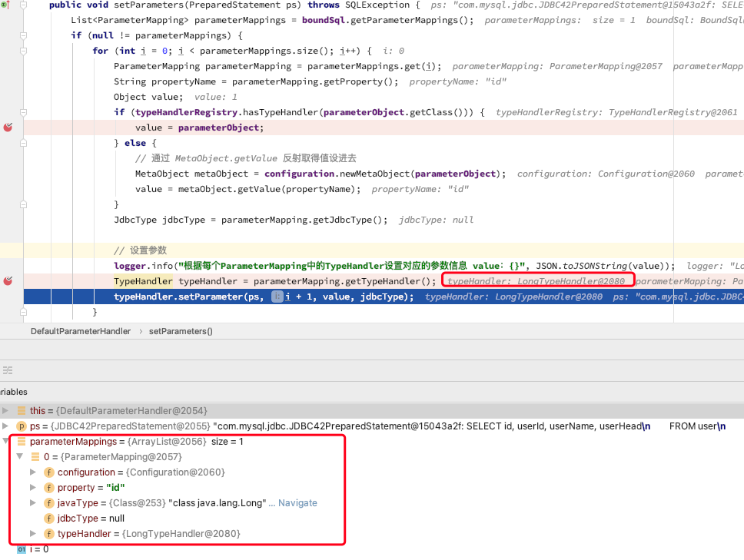Click field icon next to jdbcType
This screenshot has height=560, width=744.
coord(49,519)
